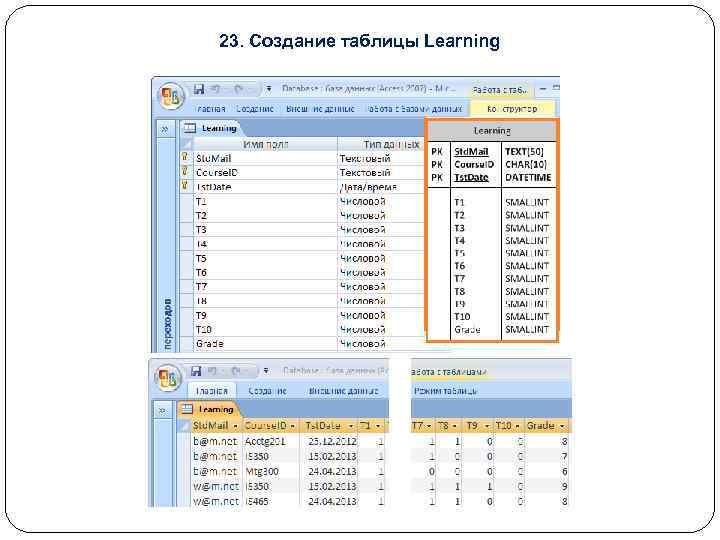Click the Office button in upper Access window
The height and width of the screenshot is (540, 720).
[171, 96]
